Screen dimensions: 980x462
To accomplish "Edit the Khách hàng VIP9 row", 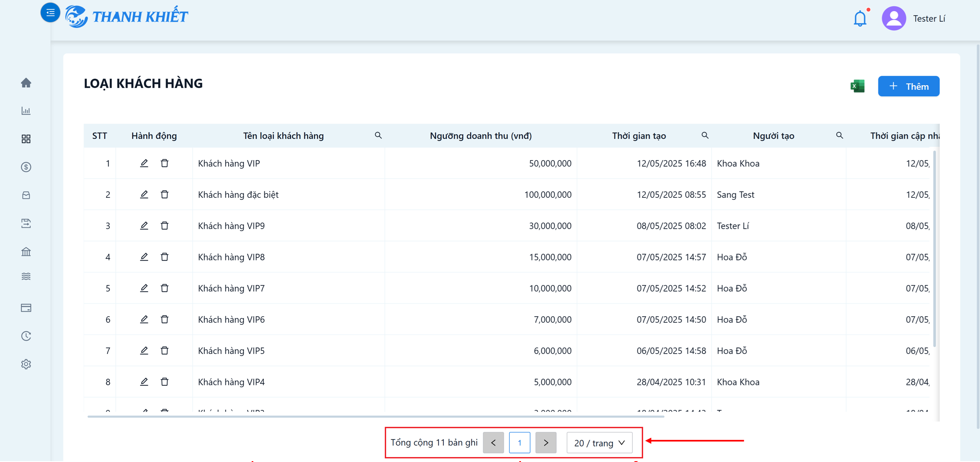I will (x=144, y=225).
